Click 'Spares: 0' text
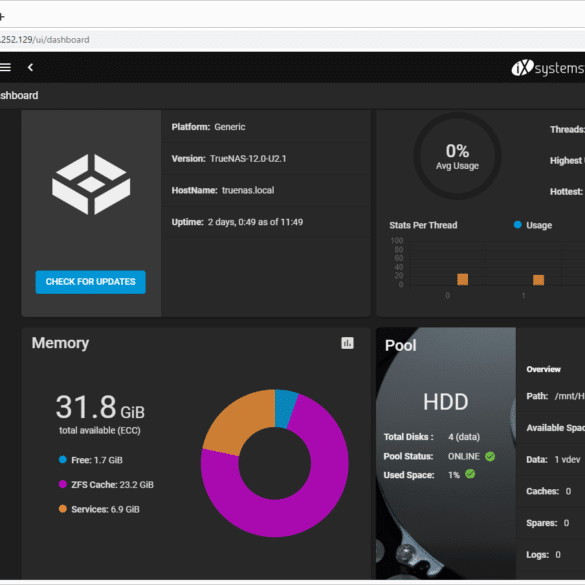 click(x=548, y=523)
